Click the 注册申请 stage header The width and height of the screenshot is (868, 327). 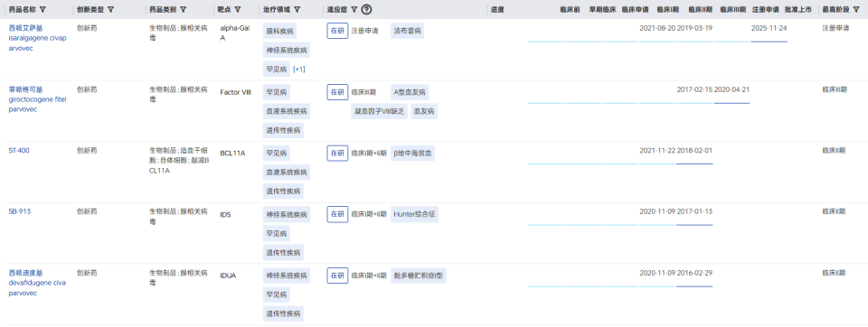click(x=765, y=9)
